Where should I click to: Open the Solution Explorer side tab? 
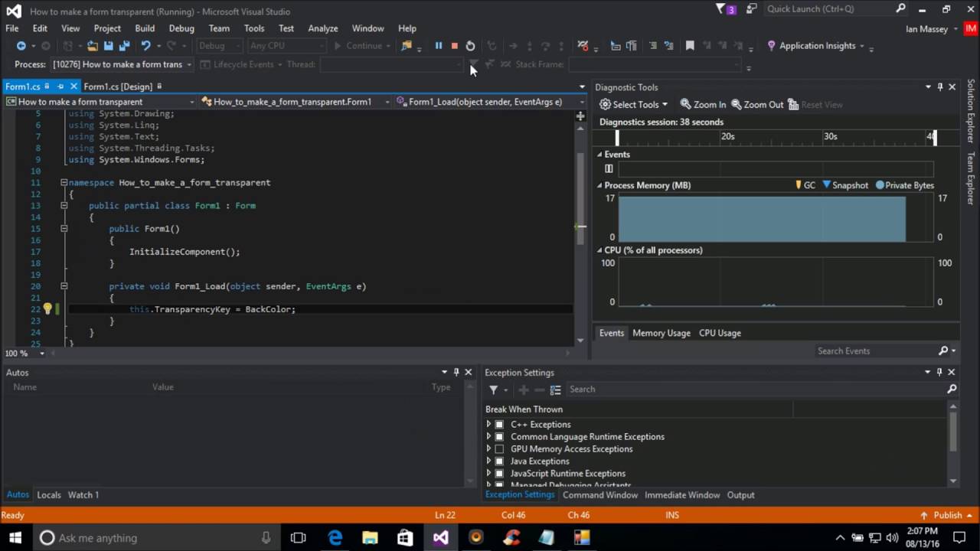[971, 111]
